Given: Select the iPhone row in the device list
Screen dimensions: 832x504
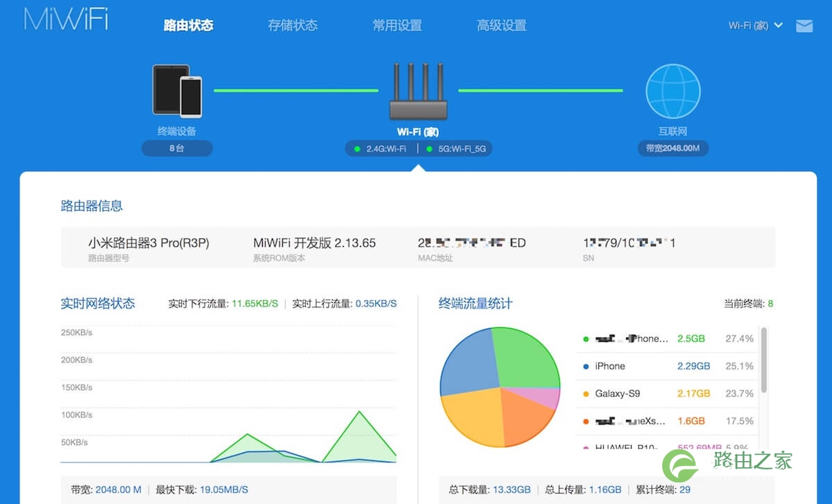Looking at the screenshot, I should click(x=668, y=366).
